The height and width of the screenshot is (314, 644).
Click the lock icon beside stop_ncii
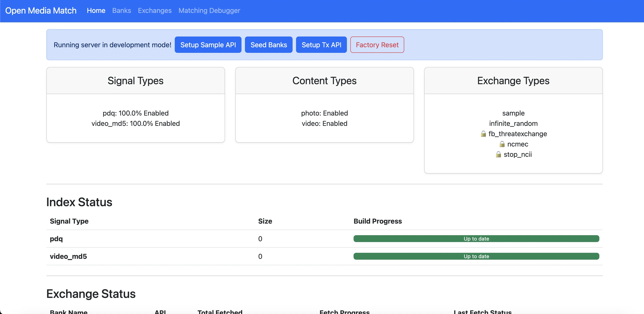[498, 154]
